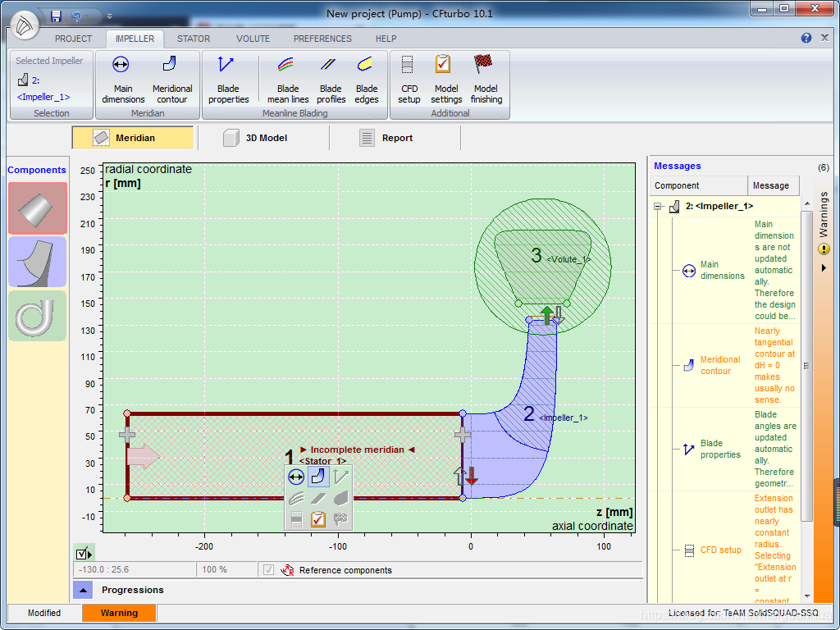Viewport: 840px width, 630px height.
Task: Open Blade properties in the ribbon
Action: point(228,80)
